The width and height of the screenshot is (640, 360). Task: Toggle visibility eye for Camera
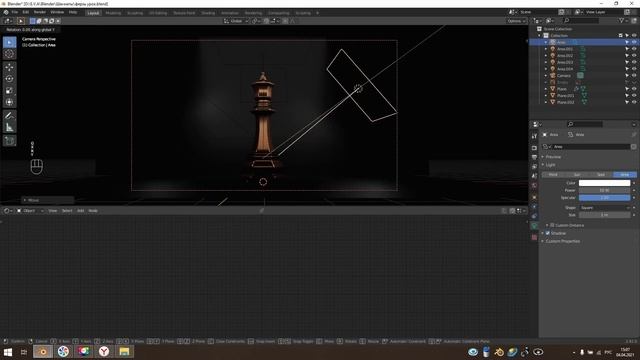pos(634,76)
